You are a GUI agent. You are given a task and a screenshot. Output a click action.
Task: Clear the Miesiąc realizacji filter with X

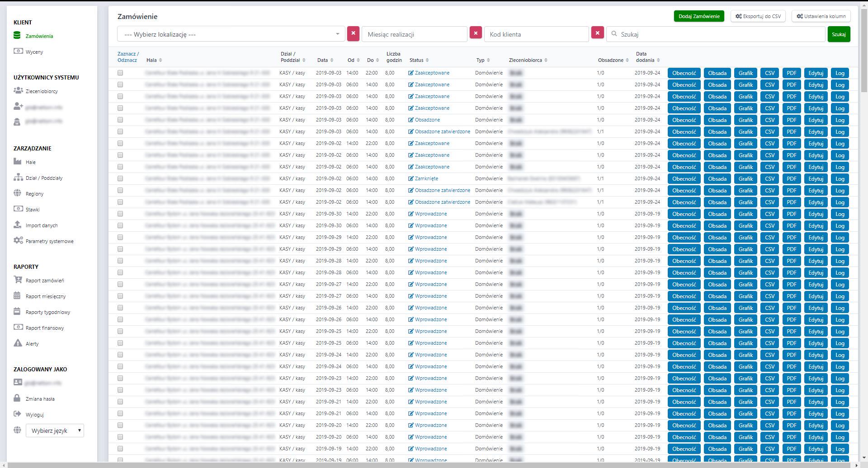pos(476,33)
